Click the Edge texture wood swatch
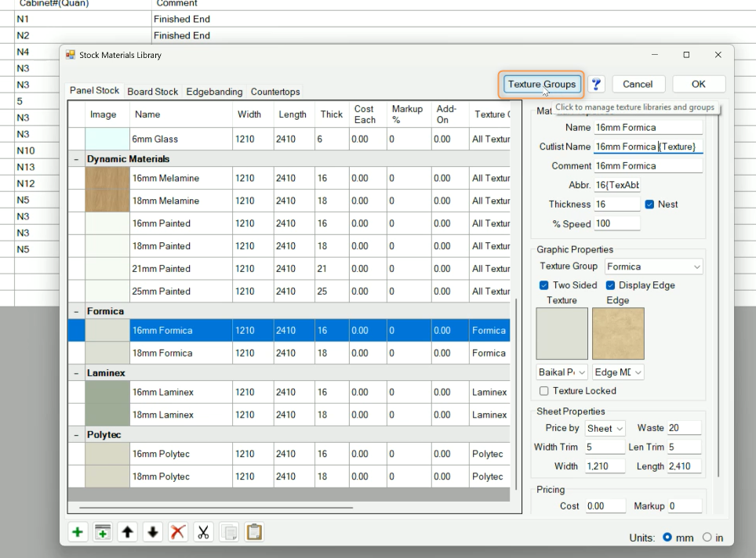756x558 pixels. pos(618,333)
